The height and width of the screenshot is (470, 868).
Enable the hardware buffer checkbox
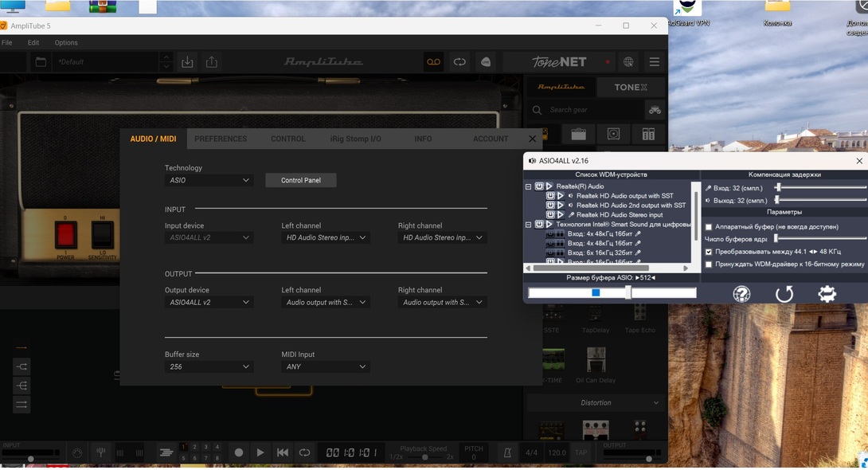(709, 227)
